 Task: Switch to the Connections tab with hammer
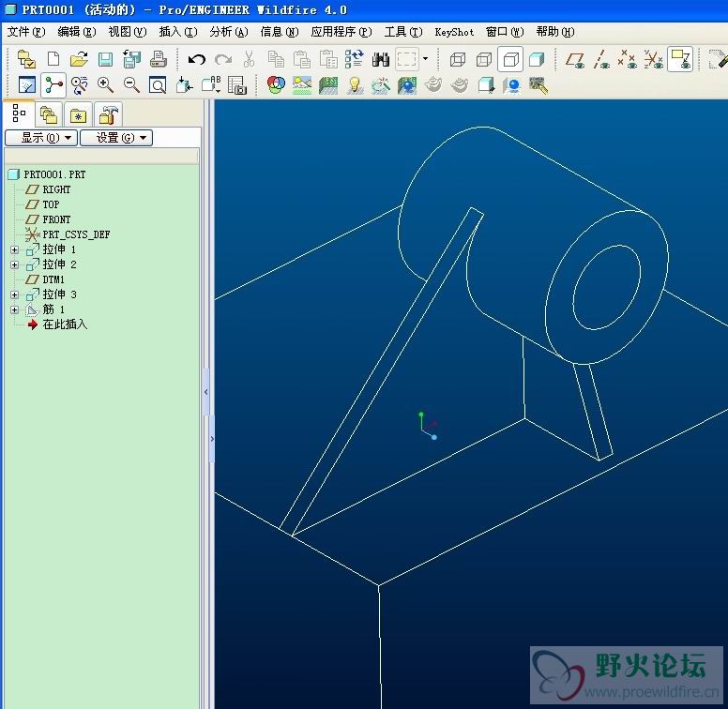coord(108,114)
